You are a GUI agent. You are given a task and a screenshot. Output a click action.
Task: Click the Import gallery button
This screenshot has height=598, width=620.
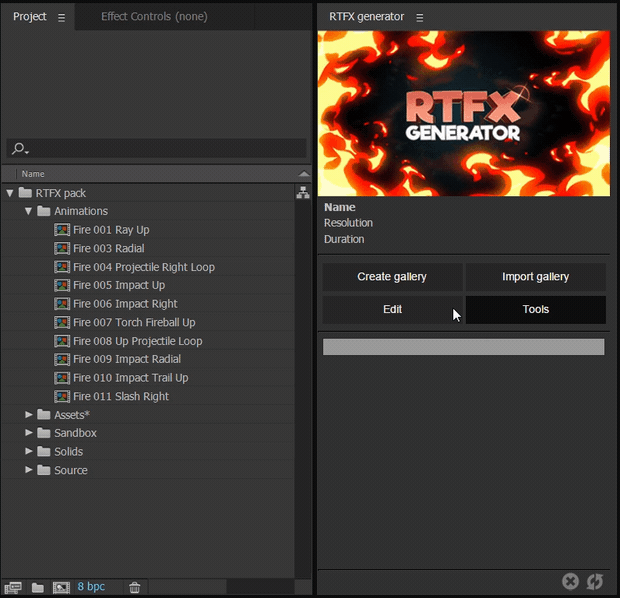(x=535, y=277)
